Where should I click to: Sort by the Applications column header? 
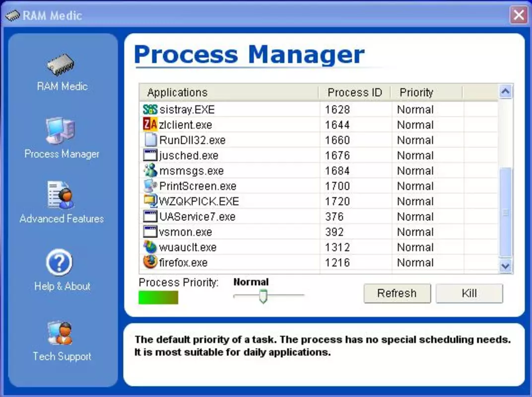[229, 92]
